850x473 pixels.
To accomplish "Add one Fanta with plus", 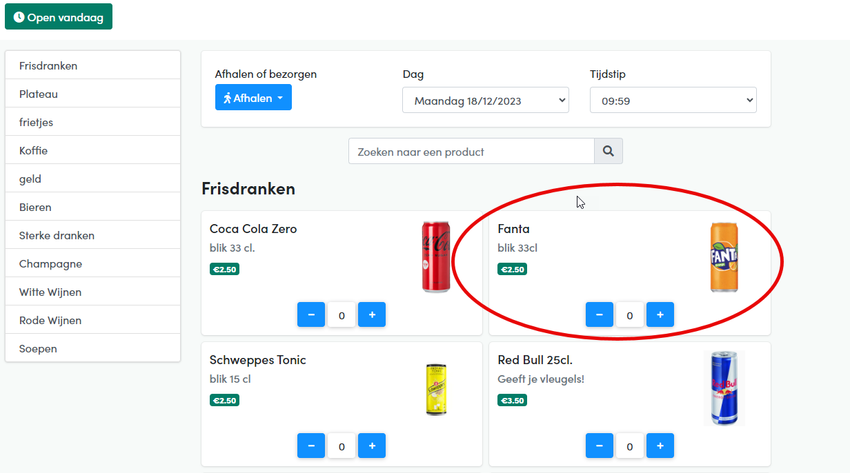I will coord(660,315).
